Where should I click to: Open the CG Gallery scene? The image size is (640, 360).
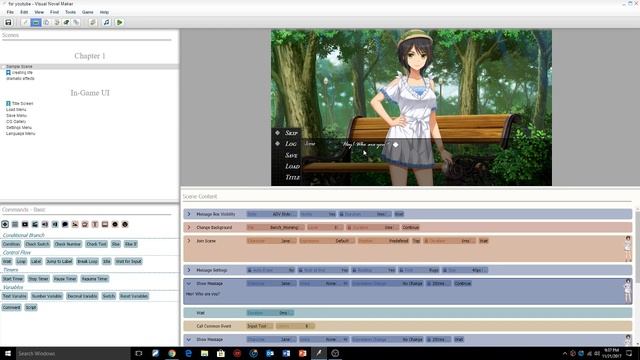pyautogui.click(x=16, y=122)
